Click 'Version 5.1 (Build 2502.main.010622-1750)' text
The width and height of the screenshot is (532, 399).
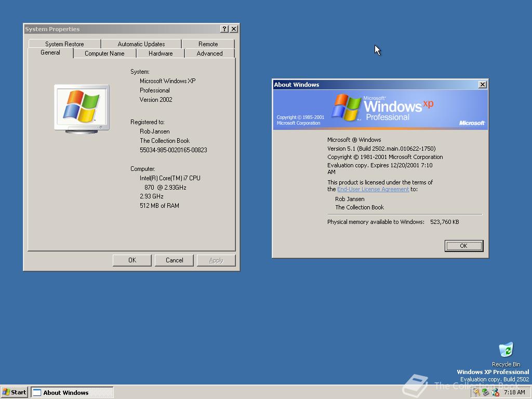pyautogui.click(x=381, y=148)
